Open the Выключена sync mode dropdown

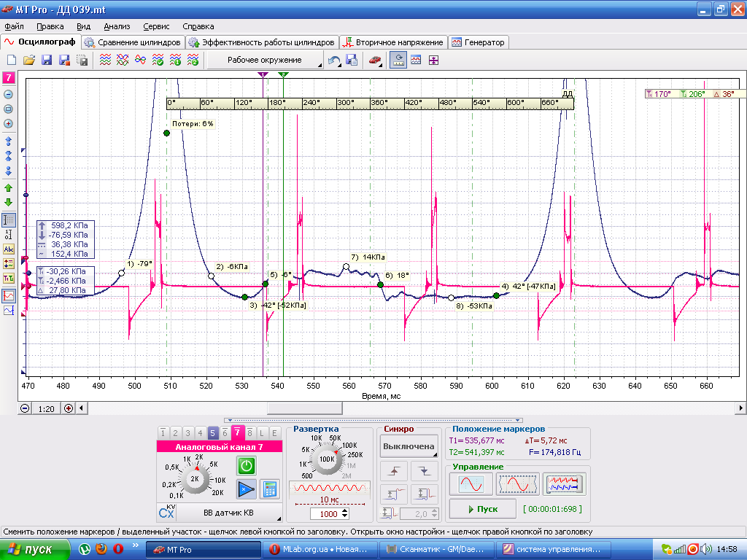[x=409, y=447]
